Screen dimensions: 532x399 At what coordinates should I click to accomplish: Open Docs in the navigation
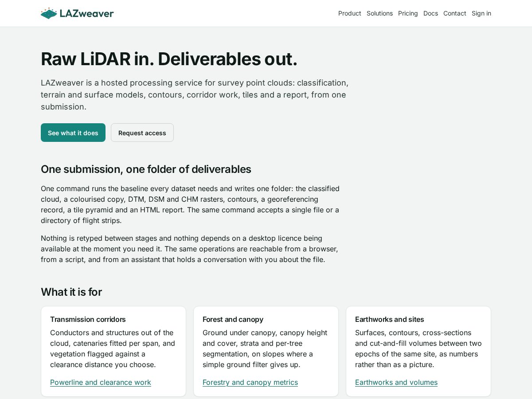430,13
